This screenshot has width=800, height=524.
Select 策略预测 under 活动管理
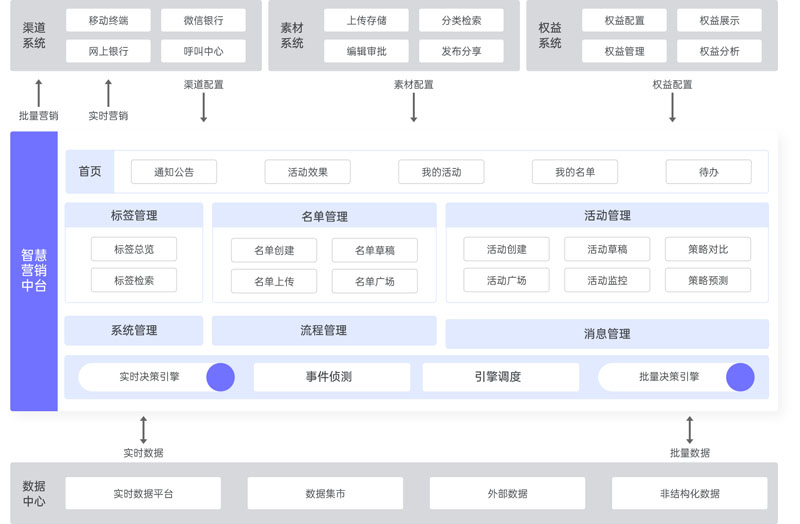708,280
